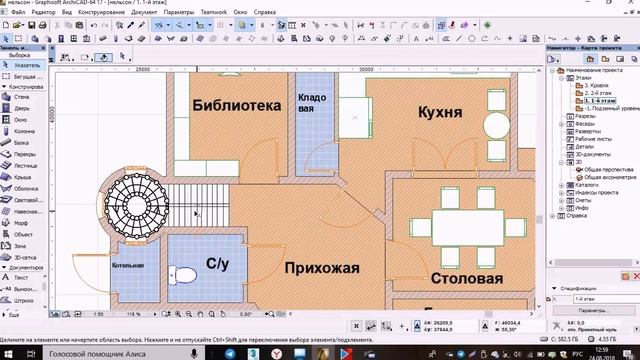Click the circle tool icon in top toolbar

(472, 39)
